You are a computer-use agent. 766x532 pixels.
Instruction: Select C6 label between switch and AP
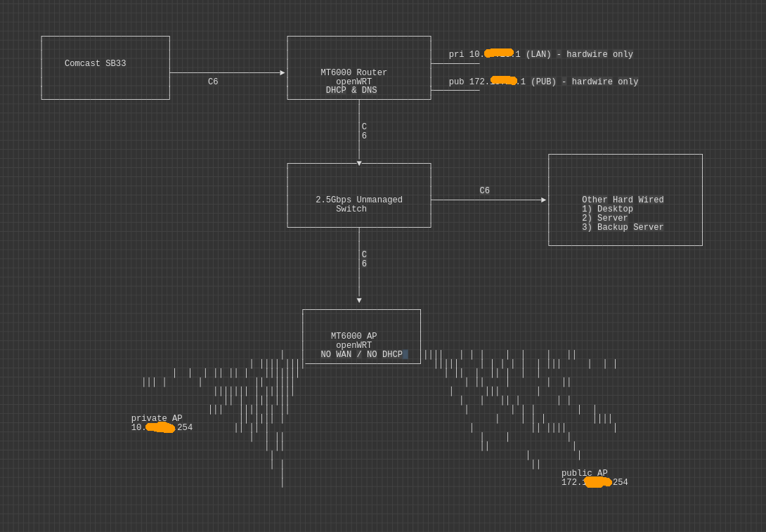(364, 259)
